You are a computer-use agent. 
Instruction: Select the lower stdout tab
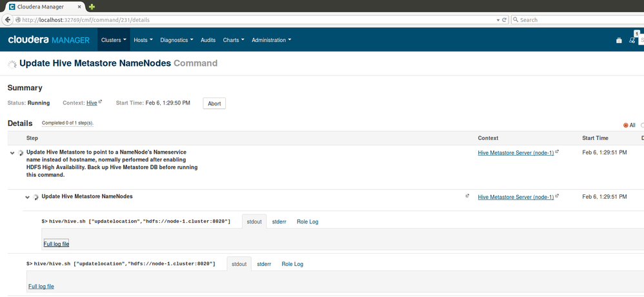(x=239, y=264)
